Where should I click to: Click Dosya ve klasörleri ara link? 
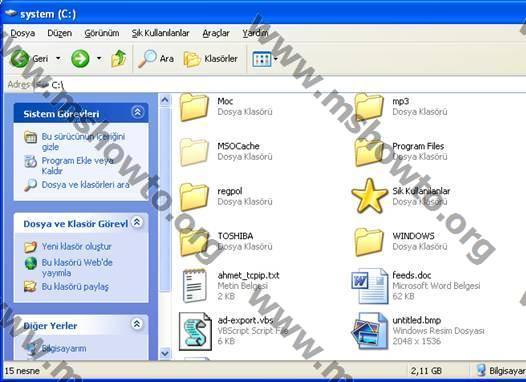pos(86,185)
